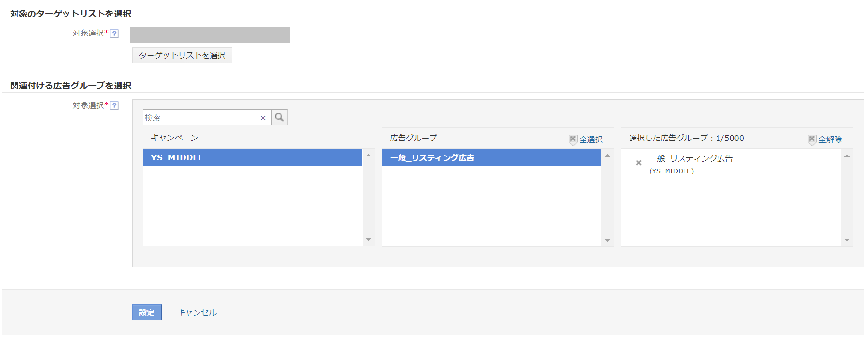Click the gray target list display field
868x347 pixels.
210,35
